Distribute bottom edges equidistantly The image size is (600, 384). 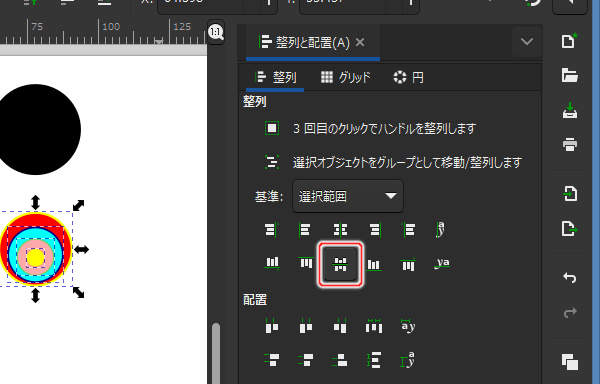point(340,360)
